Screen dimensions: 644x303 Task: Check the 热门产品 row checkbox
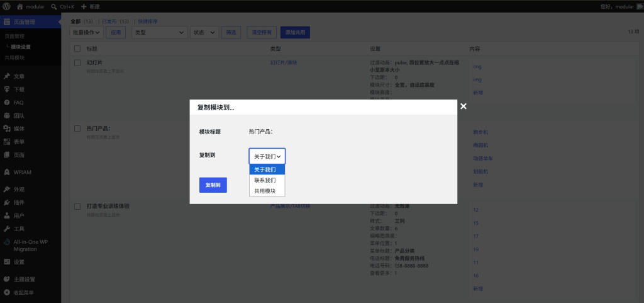click(77, 129)
